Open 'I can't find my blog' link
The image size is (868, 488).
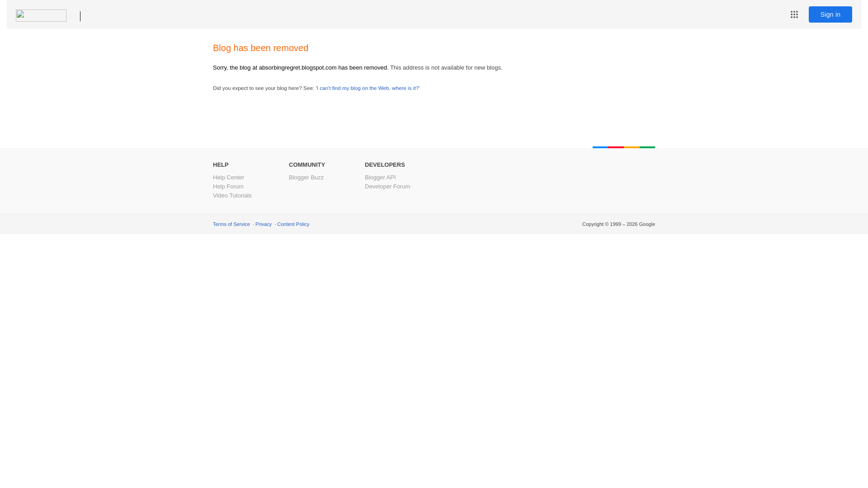[368, 88]
